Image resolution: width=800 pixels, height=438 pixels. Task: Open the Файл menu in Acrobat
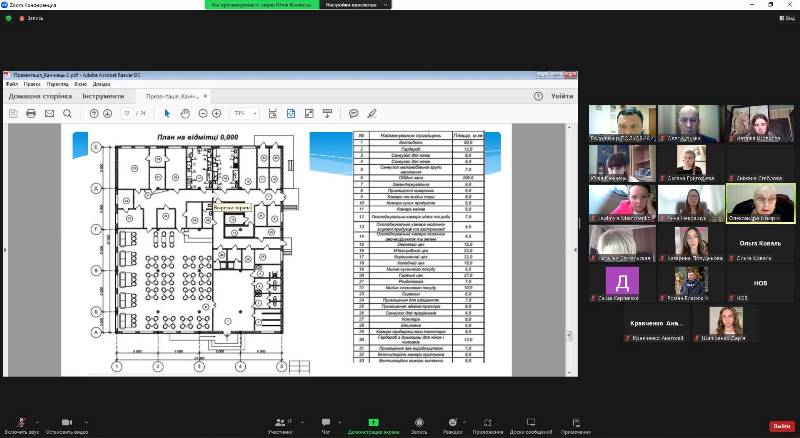11,84
